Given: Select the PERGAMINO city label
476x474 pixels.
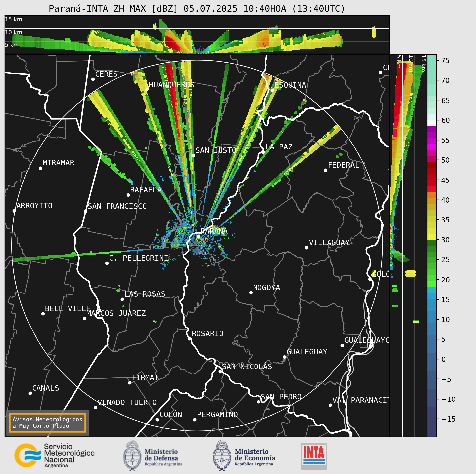Looking at the screenshot, I should point(218,414).
